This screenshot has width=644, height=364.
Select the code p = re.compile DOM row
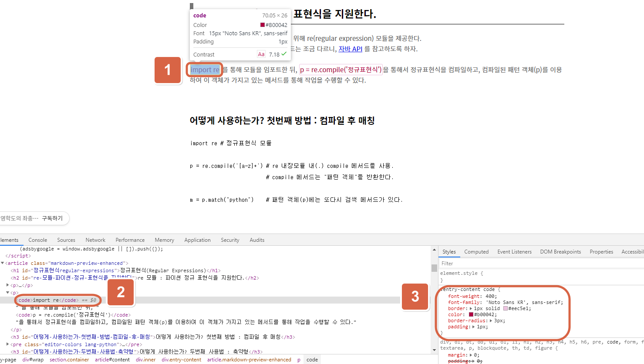[73, 315]
